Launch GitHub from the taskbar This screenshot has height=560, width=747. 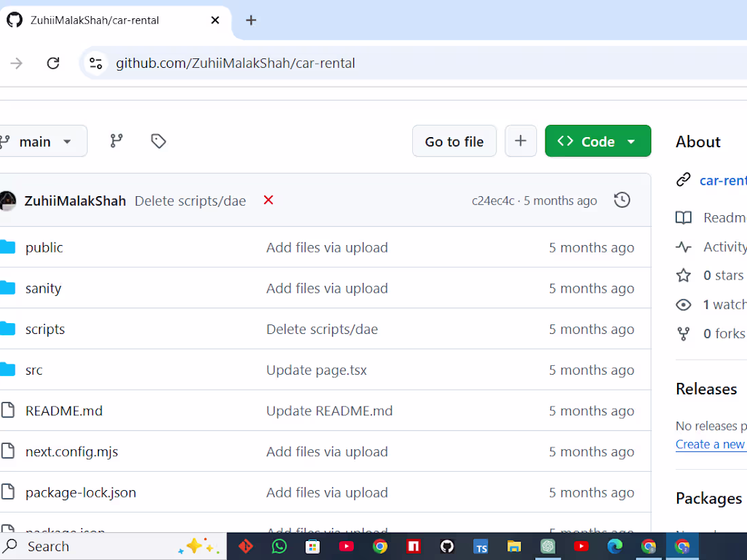pos(446,546)
